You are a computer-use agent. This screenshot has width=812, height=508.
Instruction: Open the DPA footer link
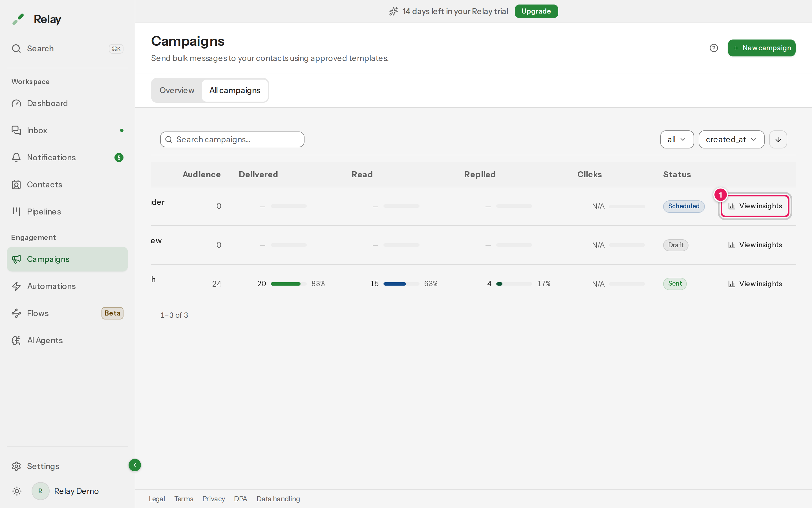point(240,499)
